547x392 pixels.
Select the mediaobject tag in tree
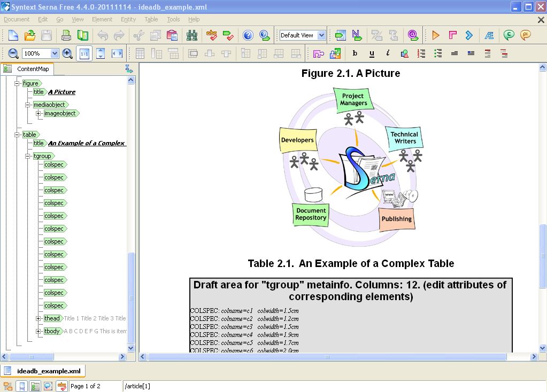tap(50, 105)
